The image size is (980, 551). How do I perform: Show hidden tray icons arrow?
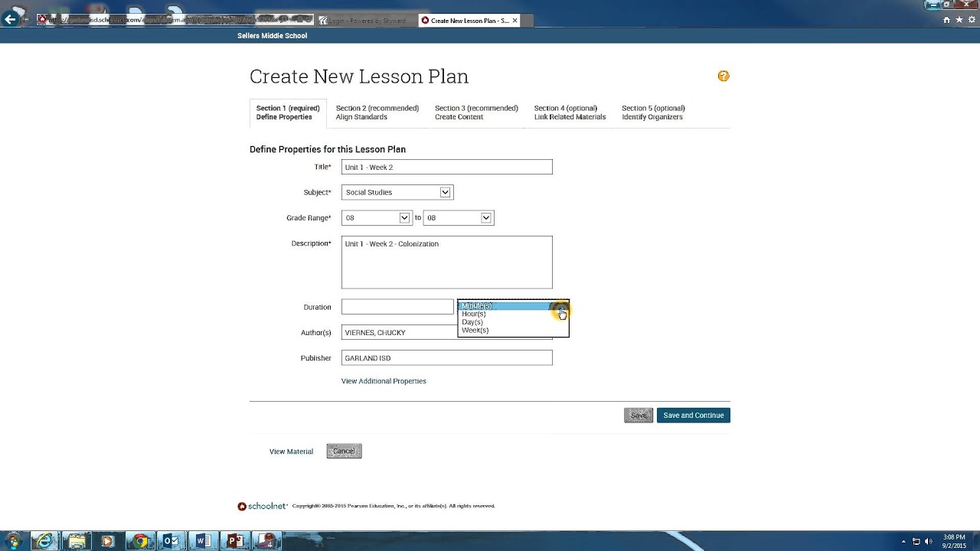[903, 542]
